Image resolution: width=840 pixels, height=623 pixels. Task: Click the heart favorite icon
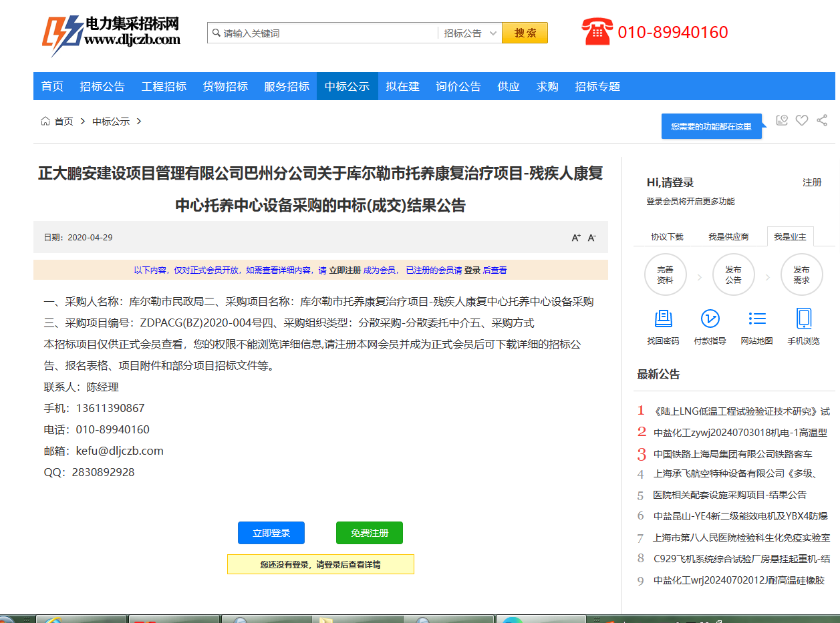click(x=802, y=120)
